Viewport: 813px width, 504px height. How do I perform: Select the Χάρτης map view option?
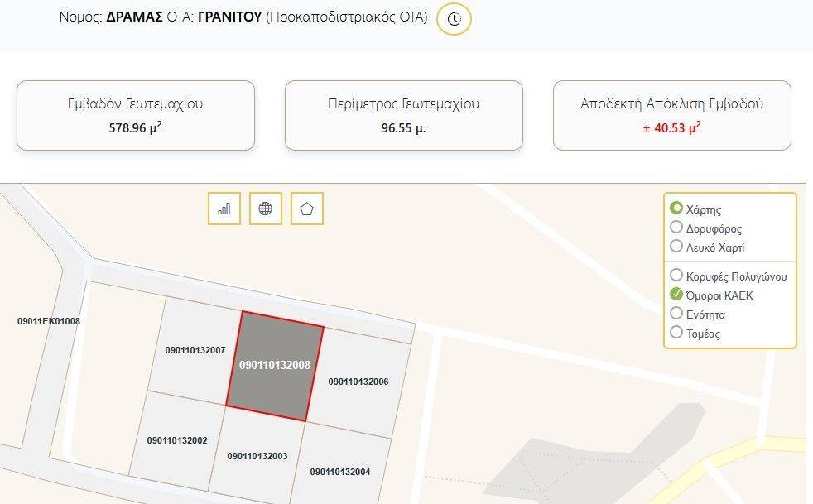click(676, 209)
